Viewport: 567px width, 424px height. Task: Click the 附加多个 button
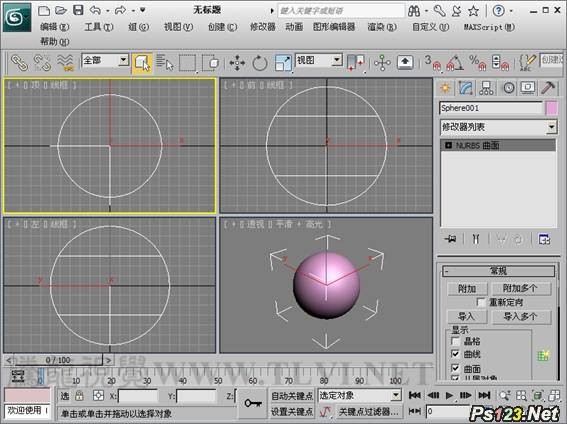coord(521,288)
